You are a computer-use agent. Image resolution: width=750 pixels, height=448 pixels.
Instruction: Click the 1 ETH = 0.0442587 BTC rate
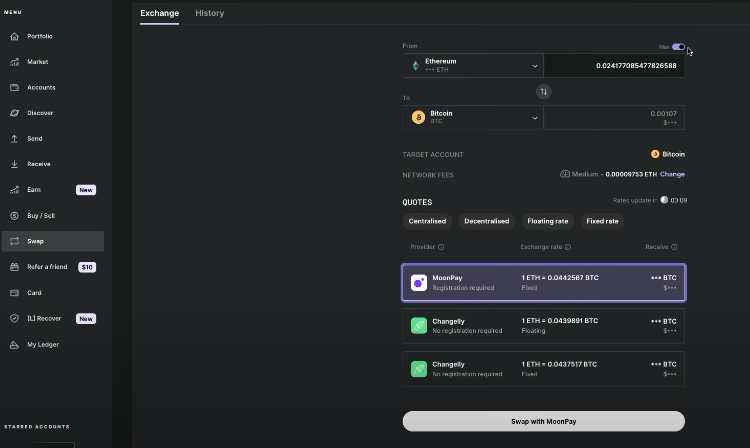(560, 278)
